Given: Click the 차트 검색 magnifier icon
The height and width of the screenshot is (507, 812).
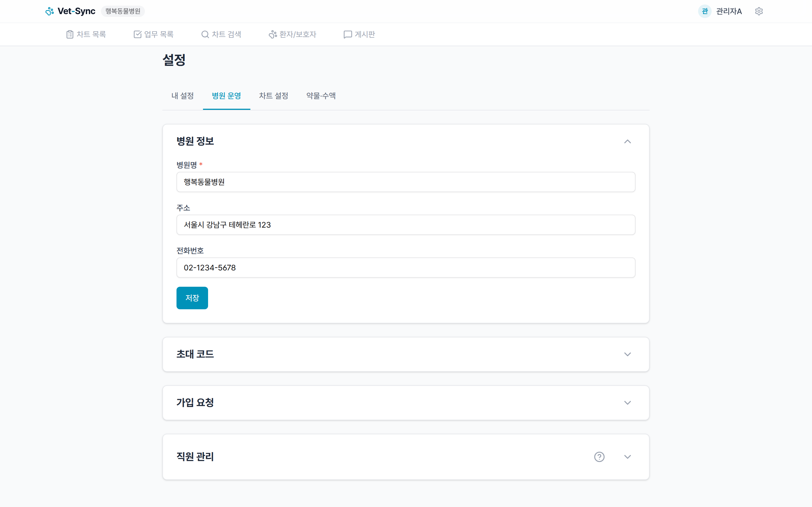Looking at the screenshot, I should click(204, 34).
